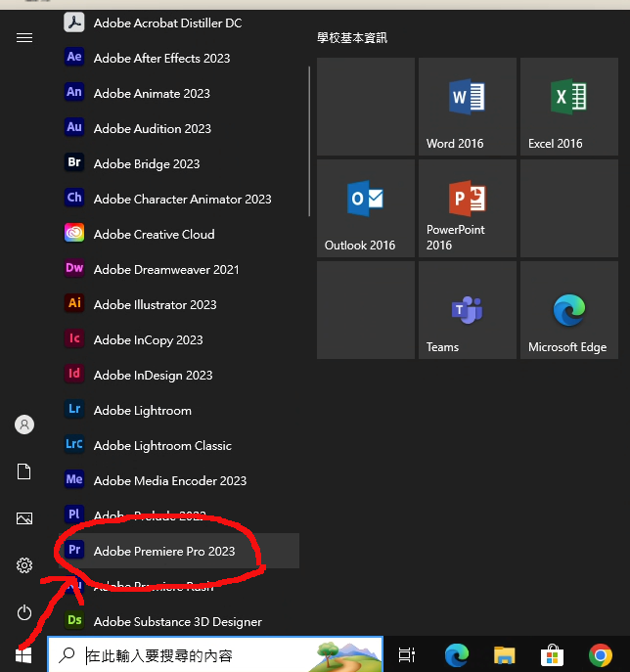
Task: Launch Adobe After Effects 2023
Action: [161, 58]
